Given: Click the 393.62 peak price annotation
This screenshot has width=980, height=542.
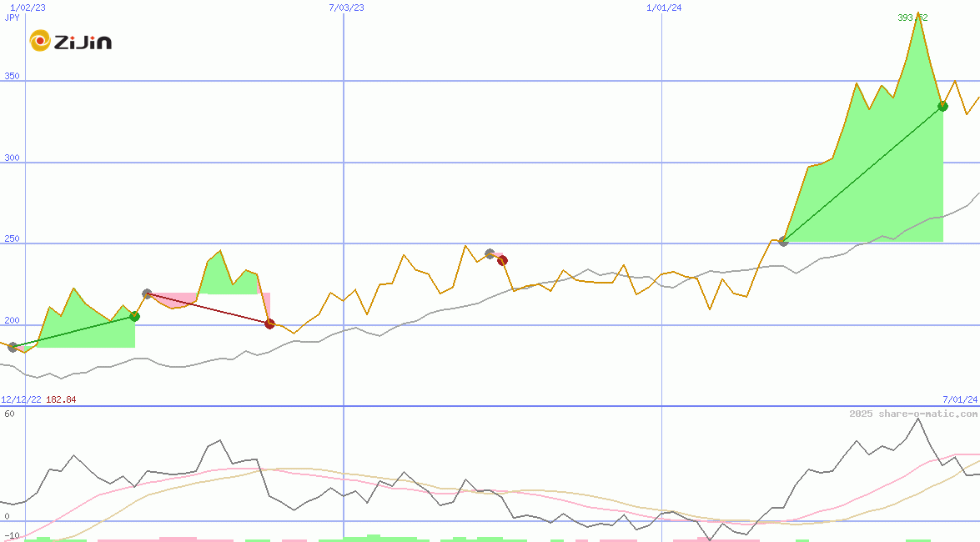Looking at the screenshot, I should click(x=913, y=17).
